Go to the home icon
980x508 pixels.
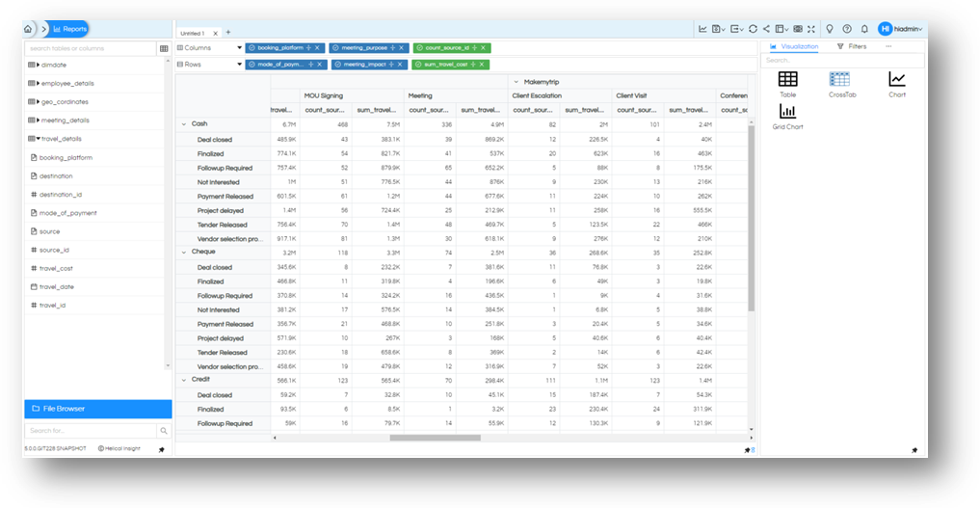point(28,29)
